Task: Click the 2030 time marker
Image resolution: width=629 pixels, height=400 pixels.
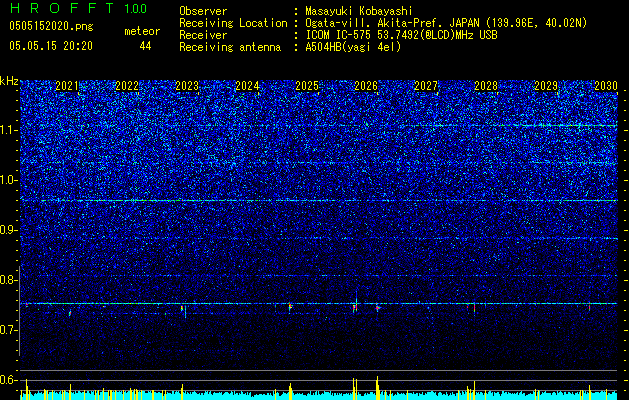Action: [x=606, y=86]
